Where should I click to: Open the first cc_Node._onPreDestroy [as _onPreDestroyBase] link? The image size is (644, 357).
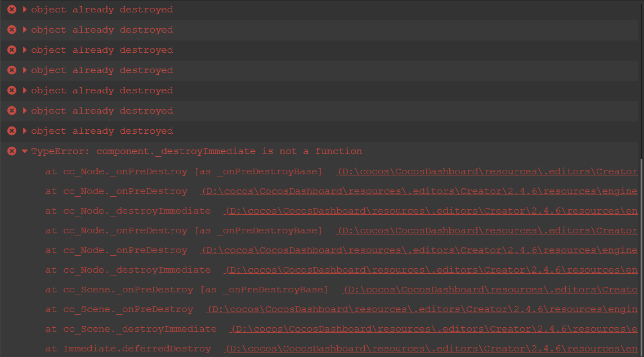tap(487, 171)
